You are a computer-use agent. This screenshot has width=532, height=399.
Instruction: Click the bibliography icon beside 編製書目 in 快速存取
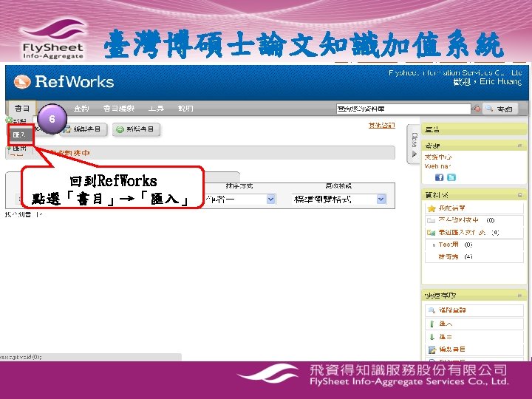432,349
